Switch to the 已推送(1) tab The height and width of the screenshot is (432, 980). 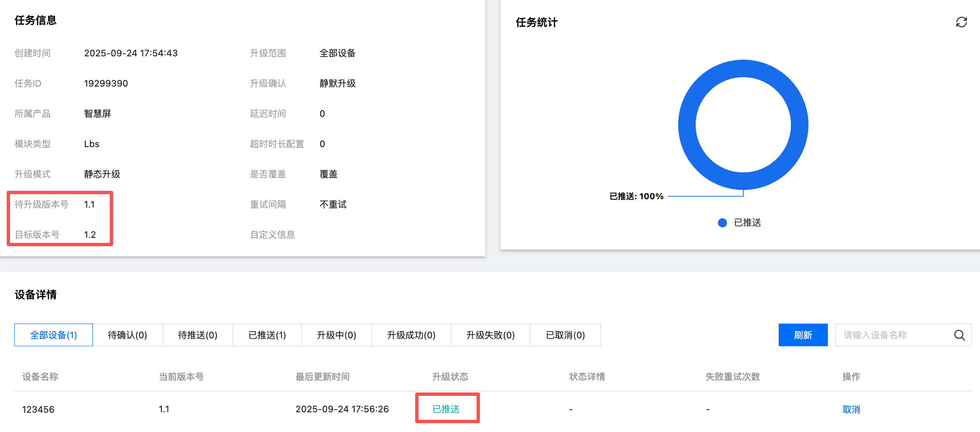click(x=267, y=335)
